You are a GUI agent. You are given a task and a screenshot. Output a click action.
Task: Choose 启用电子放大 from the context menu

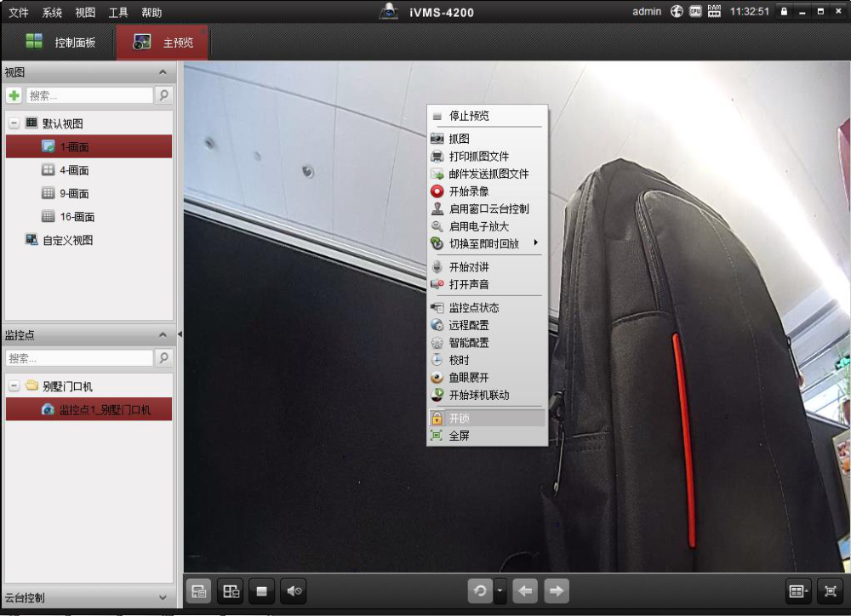[487, 226]
